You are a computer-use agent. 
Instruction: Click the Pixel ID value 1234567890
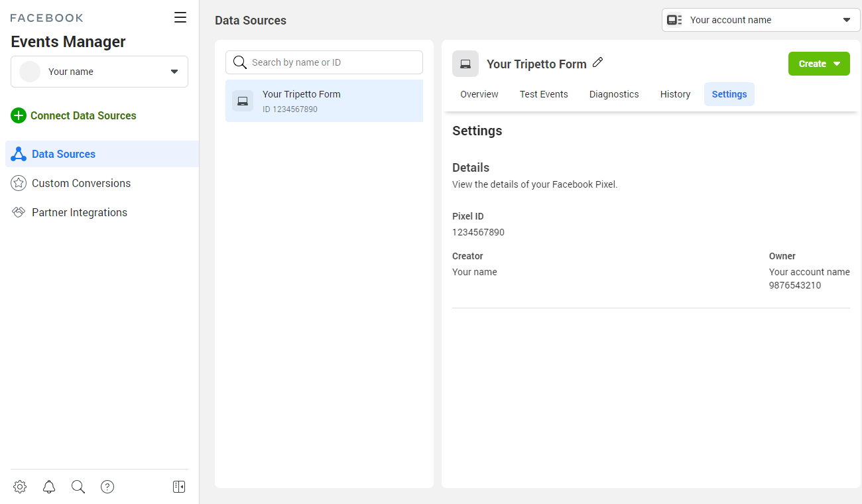pos(478,232)
